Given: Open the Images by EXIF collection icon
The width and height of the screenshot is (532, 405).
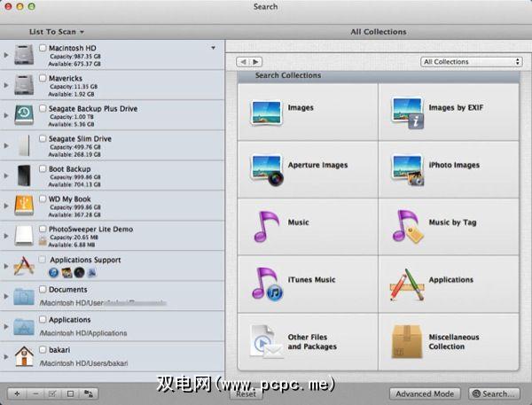Looking at the screenshot, I should click(x=408, y=113).
